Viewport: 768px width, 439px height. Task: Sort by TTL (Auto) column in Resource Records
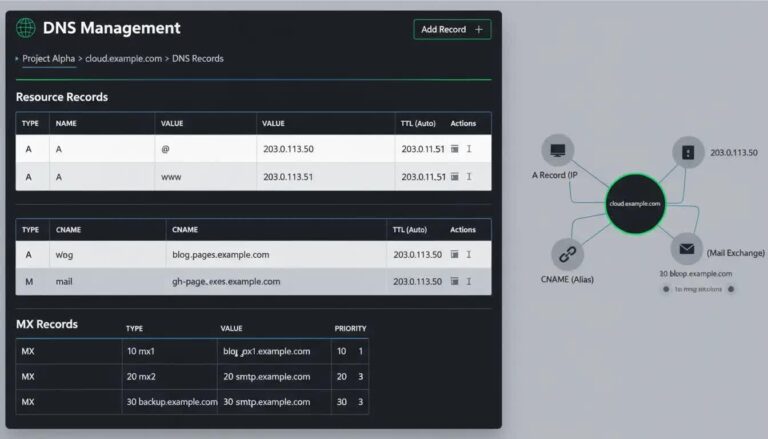(x=418, y=123)
